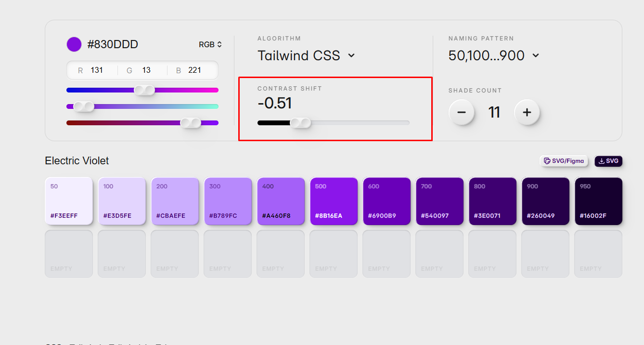Screen dimensions: 644x345
Task: Click the #830DDD hex code field
Action: tap(113, 44)
